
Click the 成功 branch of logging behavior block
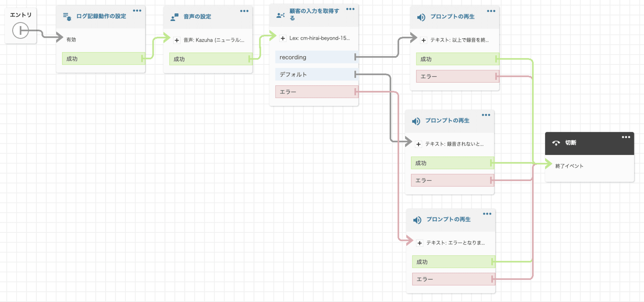(x=103, y=59)
